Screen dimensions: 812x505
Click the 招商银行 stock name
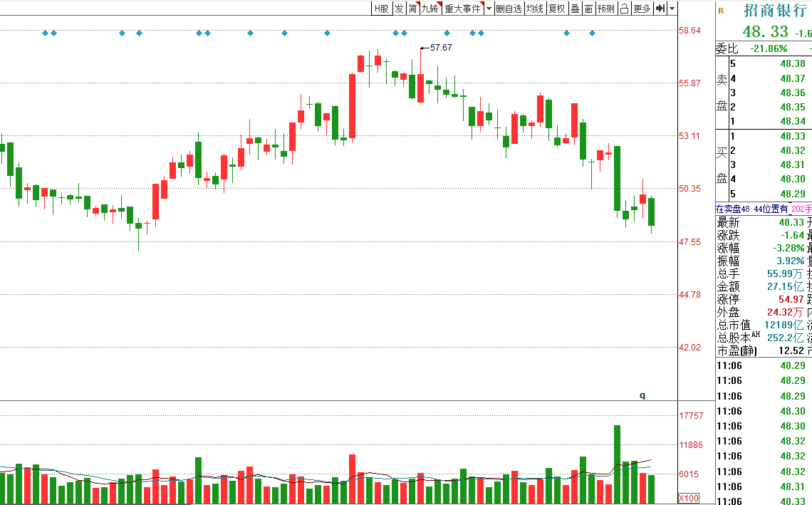click(x=775, y=11)
